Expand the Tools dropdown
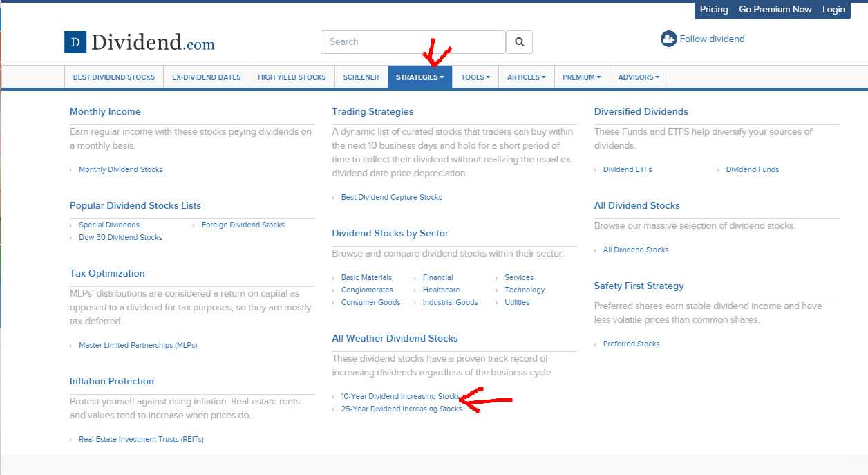Screen dimensions: 868x475 click(475, 77)
